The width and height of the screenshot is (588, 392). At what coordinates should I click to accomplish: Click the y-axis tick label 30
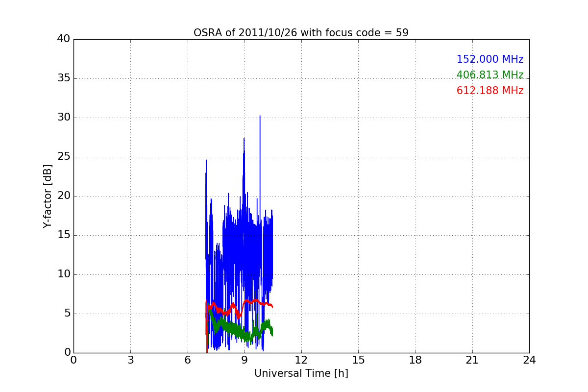pyautogui.click(x=64, y=118)
